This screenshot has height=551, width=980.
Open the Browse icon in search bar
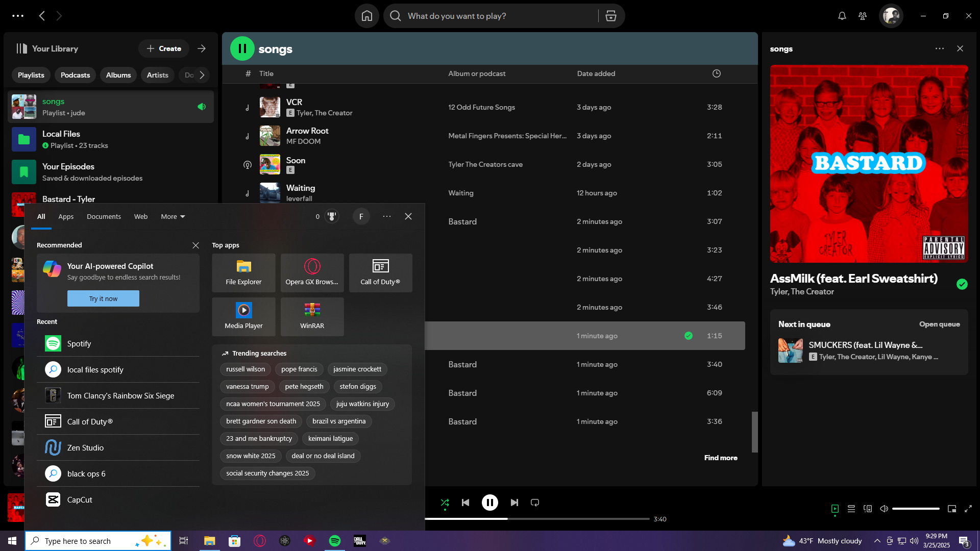pos(611,16)
